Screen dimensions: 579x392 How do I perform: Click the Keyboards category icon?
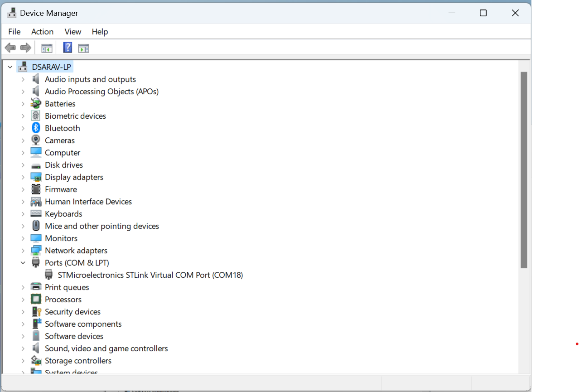point(36,213)
